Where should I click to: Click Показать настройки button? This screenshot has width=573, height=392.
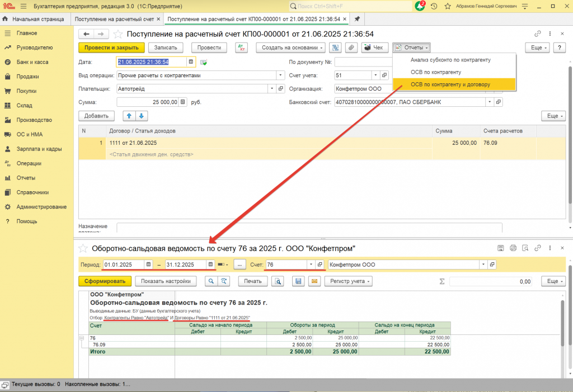point(166,281)
